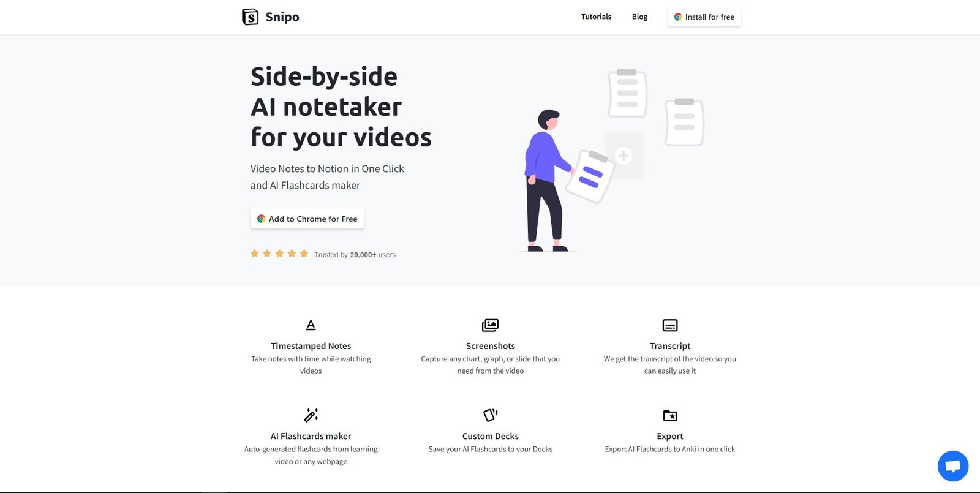Click the Transcript feature heading
Viewport: 980px width, 493px height.
click(670, 346)
